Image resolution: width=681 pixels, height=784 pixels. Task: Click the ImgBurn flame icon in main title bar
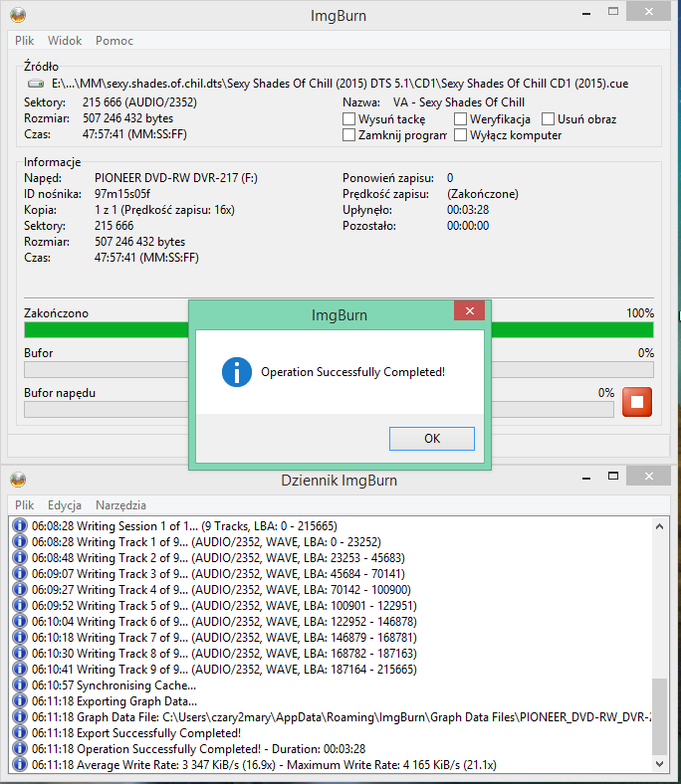[18, 16]
